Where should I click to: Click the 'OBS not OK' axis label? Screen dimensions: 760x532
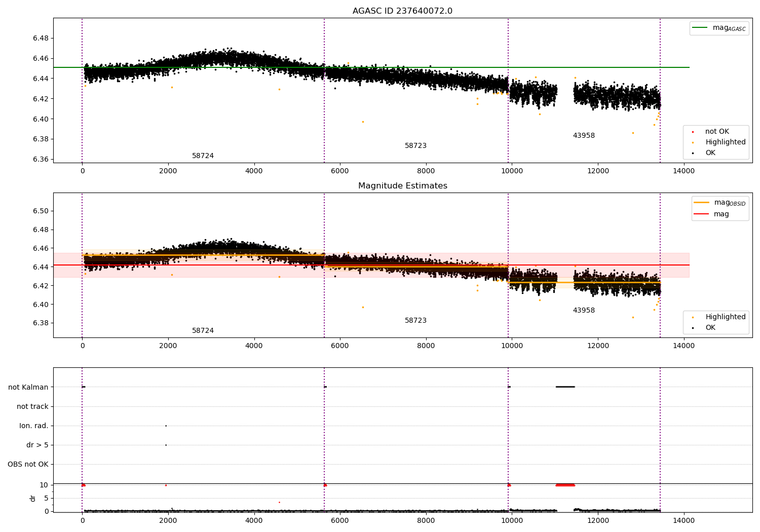(x=28, y=464)
